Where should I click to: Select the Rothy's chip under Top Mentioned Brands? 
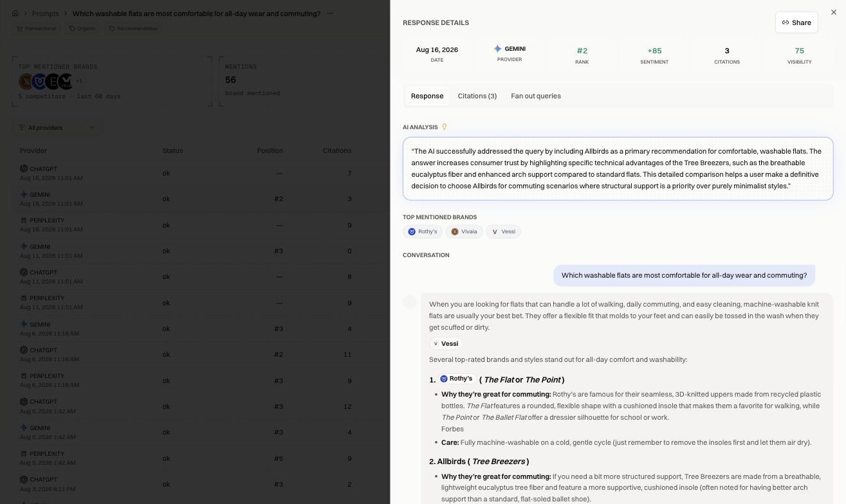[x=423, y=231]
